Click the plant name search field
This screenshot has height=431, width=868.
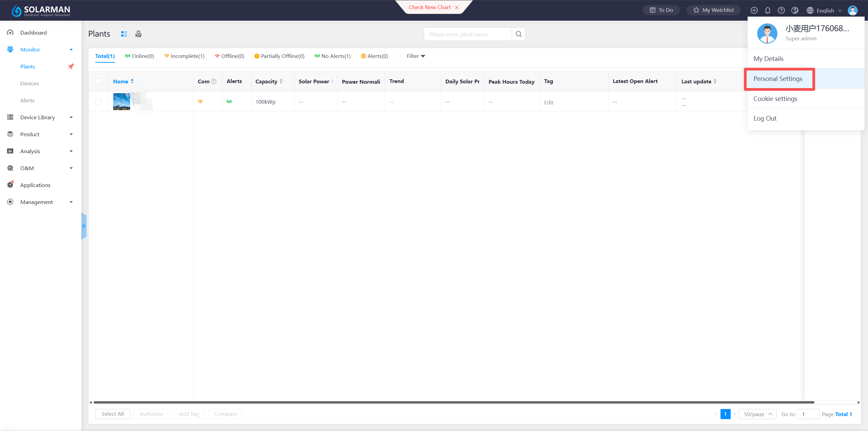[x=468, y=34]
